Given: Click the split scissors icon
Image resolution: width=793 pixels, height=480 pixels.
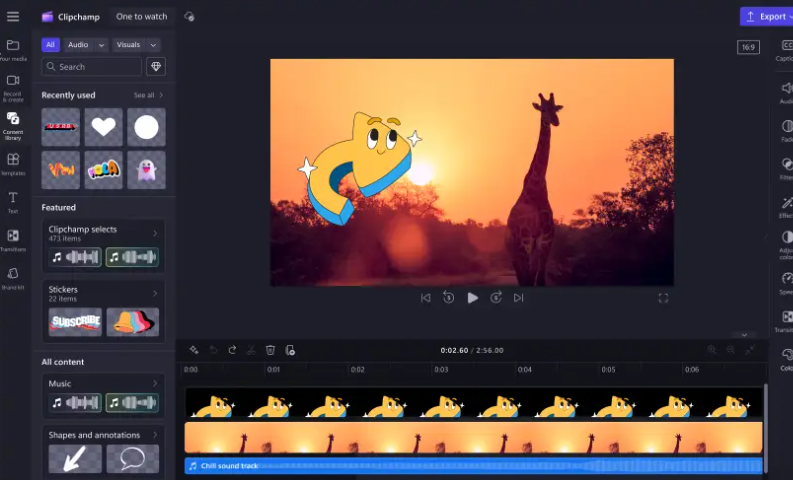Looking at the screenshot, I should click(x=251, y=350).
